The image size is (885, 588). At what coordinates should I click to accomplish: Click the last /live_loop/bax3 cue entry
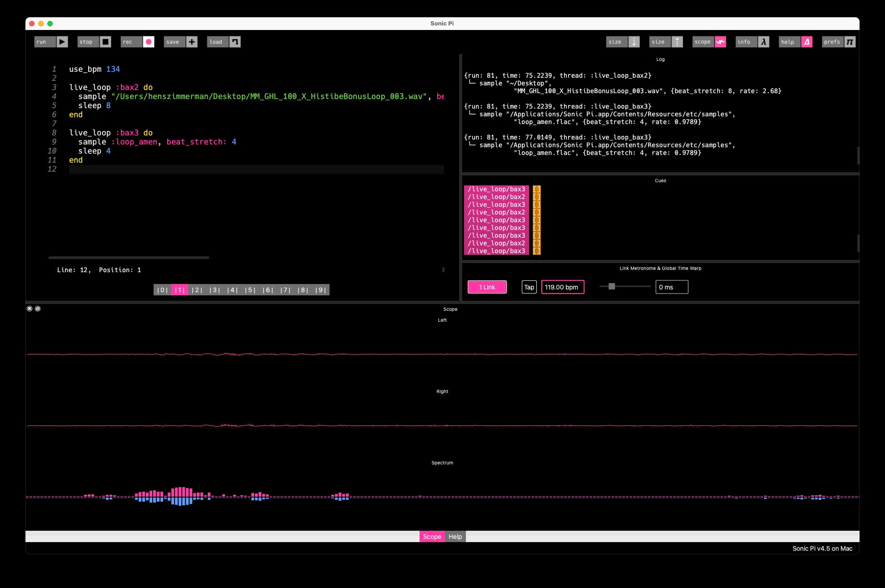(496, 251)
